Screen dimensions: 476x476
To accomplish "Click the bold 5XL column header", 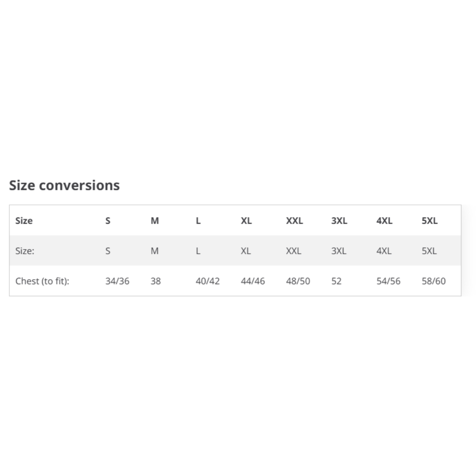I will click(430, 221).
